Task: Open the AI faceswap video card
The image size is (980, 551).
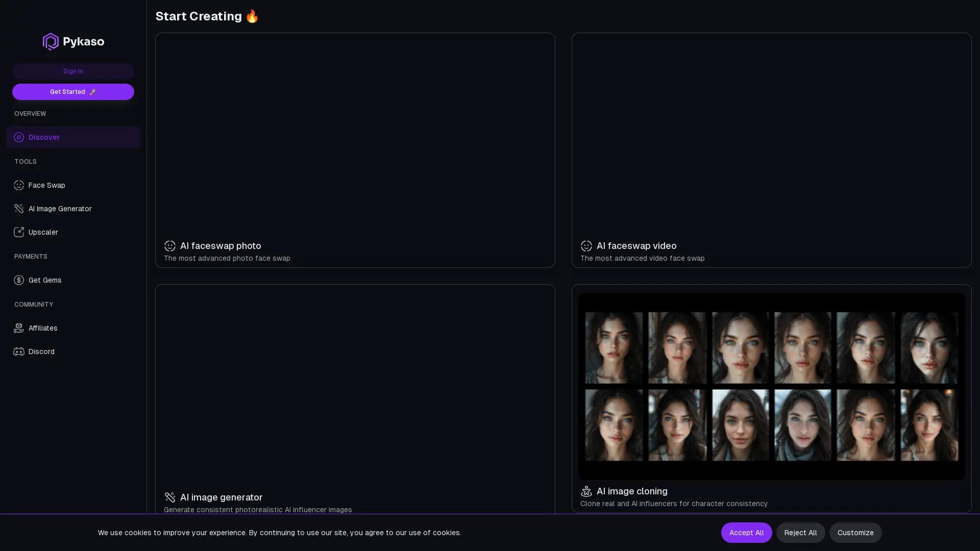Action: [x=772, y=150]
